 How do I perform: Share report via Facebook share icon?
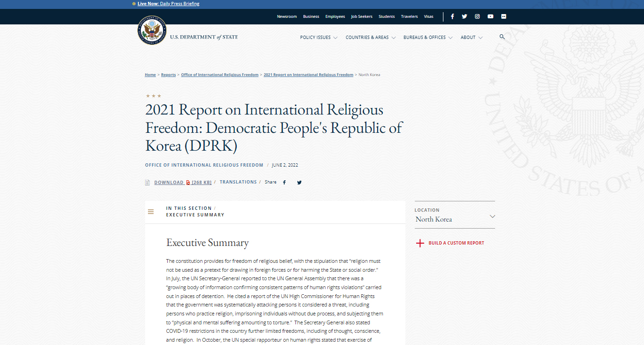point(284,183)
